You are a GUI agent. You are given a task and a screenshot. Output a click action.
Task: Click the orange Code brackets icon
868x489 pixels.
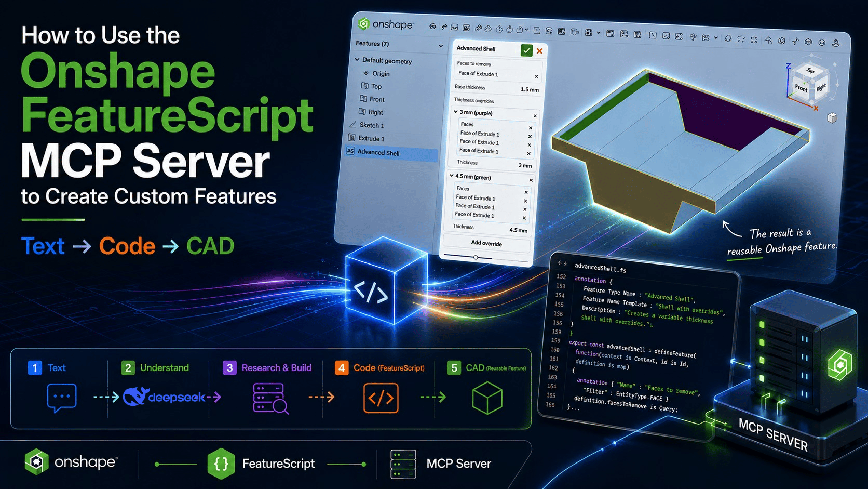tap(381, 398)
